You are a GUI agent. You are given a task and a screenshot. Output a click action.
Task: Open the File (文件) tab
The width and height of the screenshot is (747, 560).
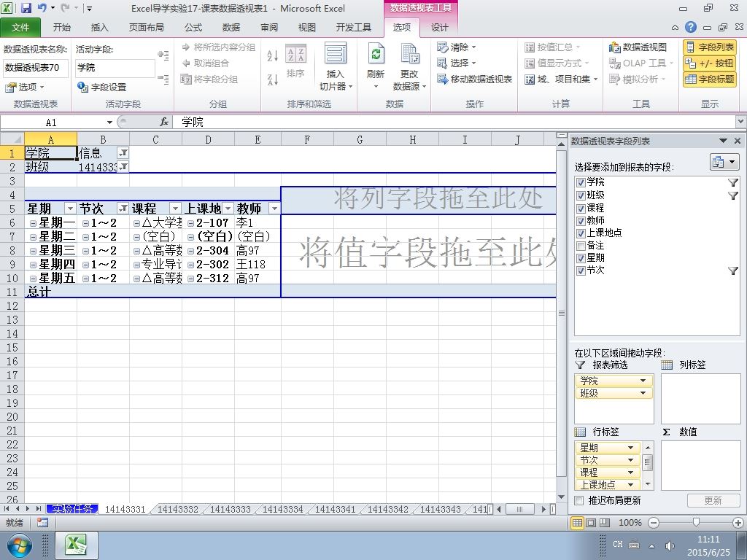(20, 28)
